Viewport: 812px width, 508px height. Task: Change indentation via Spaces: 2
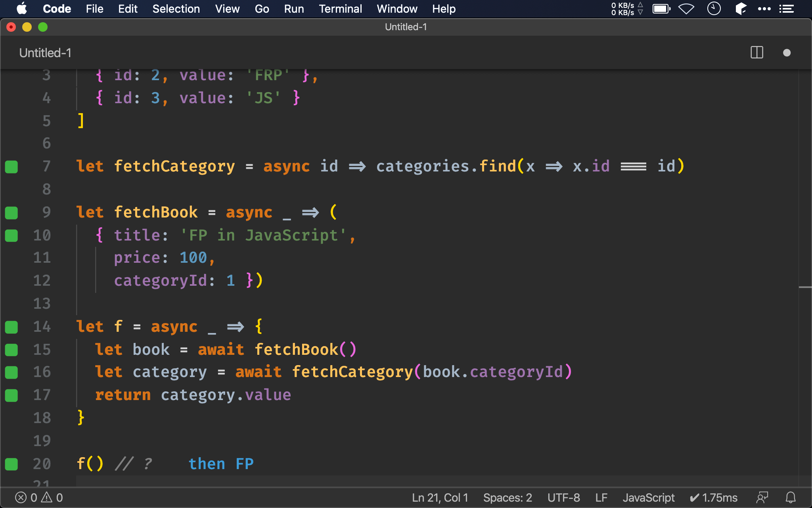pos(507,497)
